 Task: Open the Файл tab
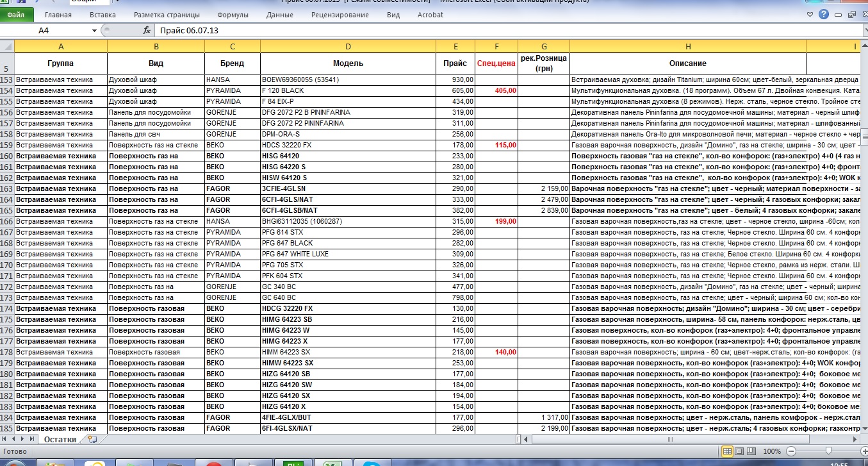[x=16, y=14]
